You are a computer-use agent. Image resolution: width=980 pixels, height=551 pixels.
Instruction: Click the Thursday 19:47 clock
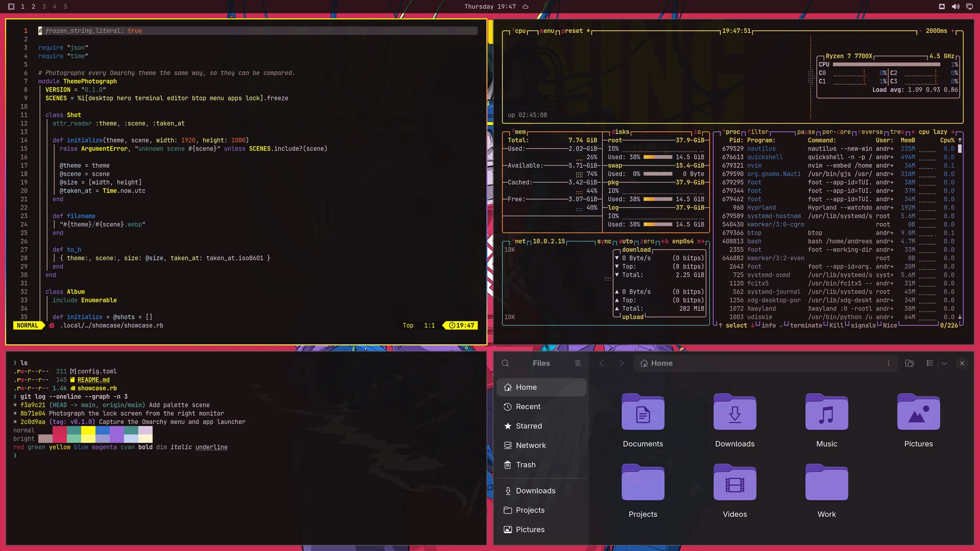(x=490, y=7)
